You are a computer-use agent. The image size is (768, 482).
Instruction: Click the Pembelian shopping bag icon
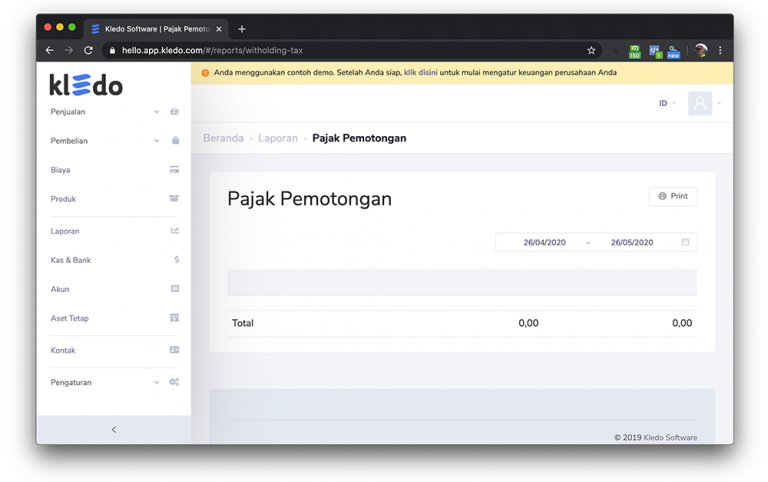[x=175, y=141]
